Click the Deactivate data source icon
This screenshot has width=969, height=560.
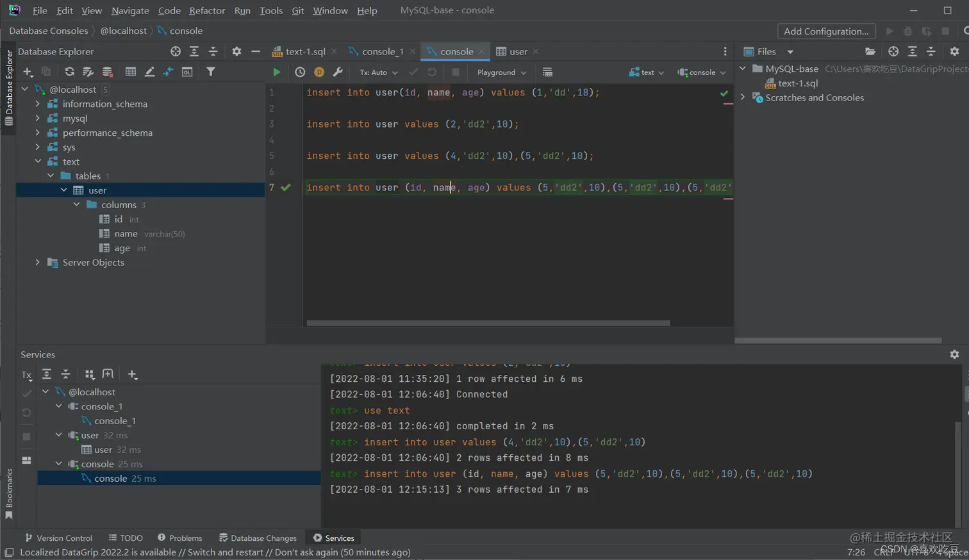108,72
